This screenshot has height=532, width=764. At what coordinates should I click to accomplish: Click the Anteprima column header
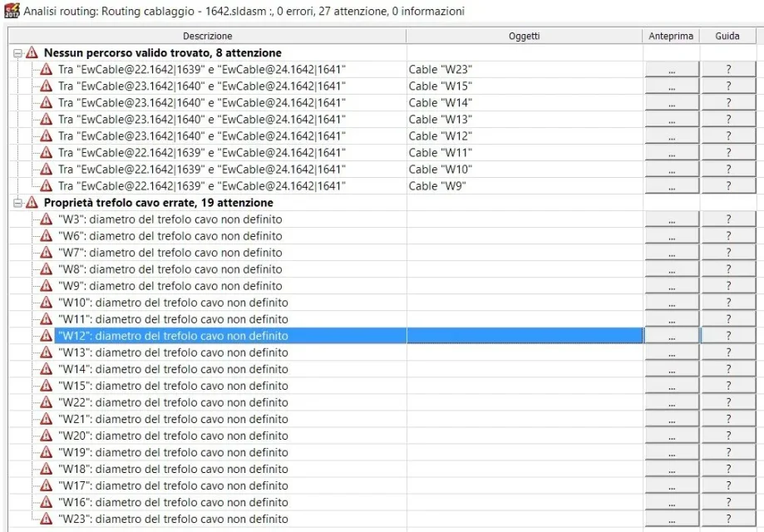pyautogui.click(x=671, y=36)
